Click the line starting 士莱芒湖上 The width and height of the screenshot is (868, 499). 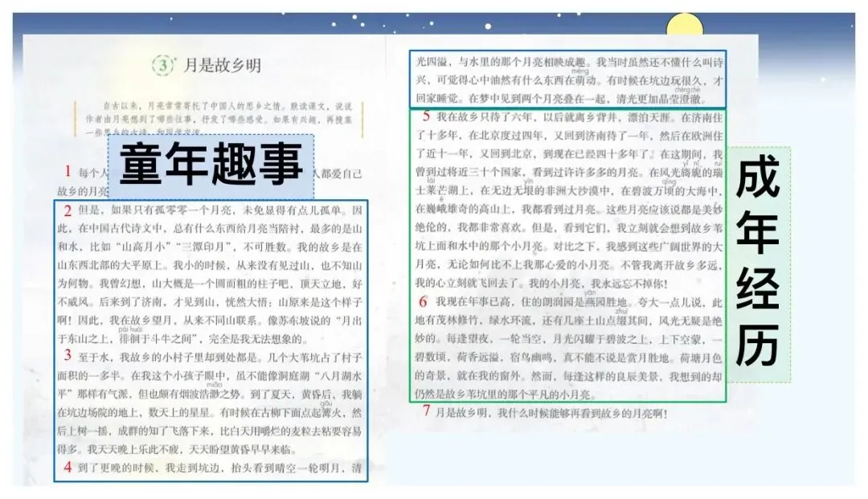point(569,191)
